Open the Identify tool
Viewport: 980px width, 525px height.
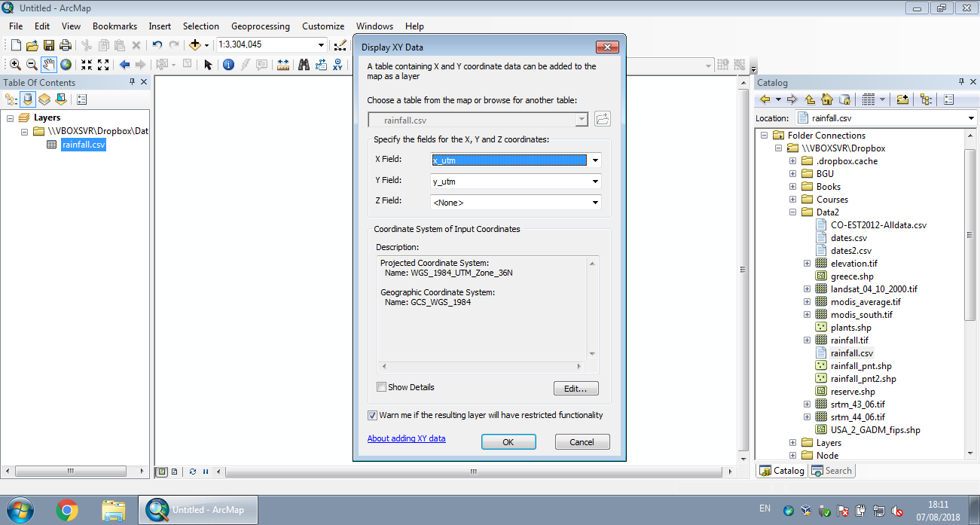coord(228,65)
